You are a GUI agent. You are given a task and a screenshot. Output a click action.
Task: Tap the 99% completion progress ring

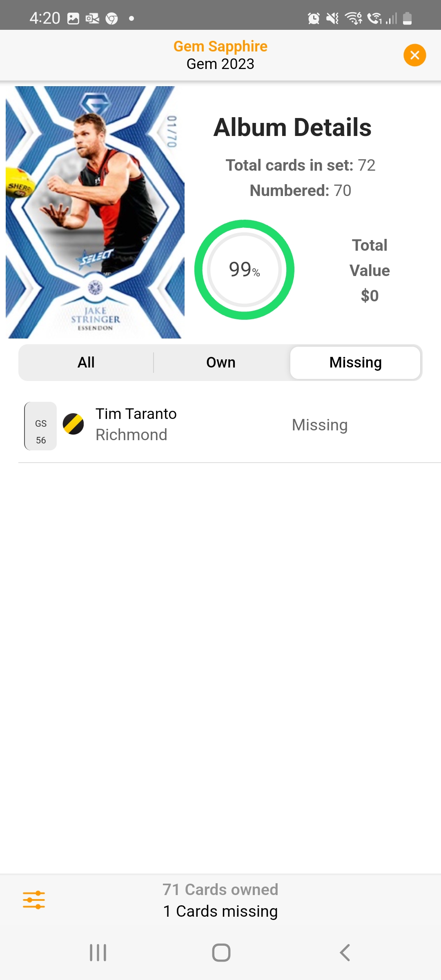244,269
